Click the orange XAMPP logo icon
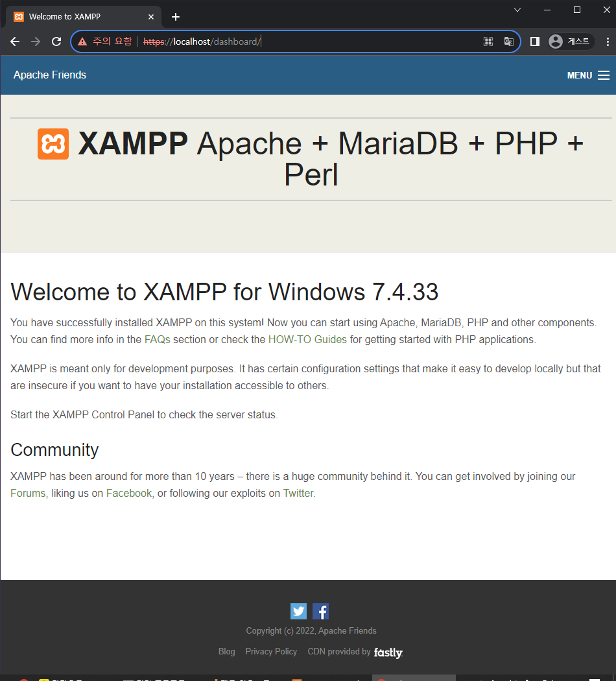The height and width of the screenshot is (681, 616). point(53,144)
